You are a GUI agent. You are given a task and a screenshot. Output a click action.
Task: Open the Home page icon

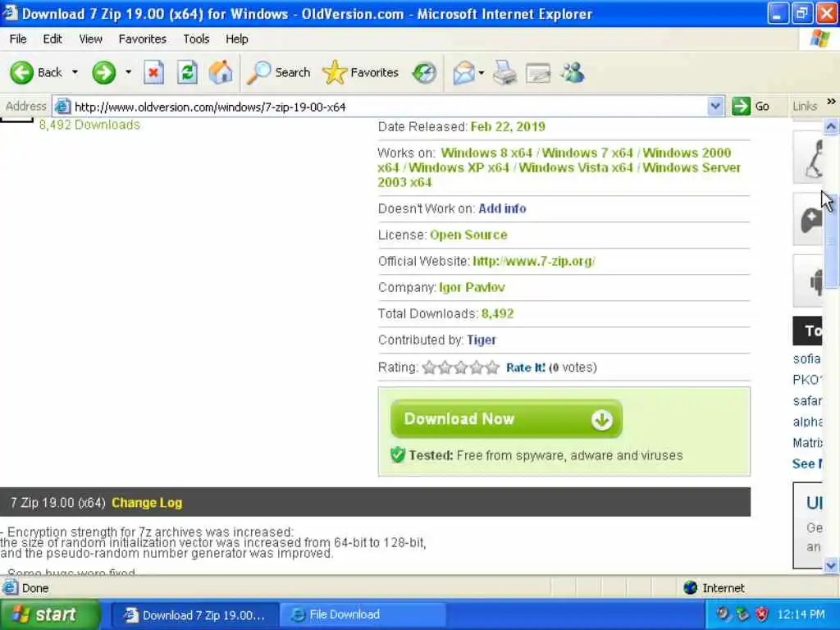click(220, 72)
